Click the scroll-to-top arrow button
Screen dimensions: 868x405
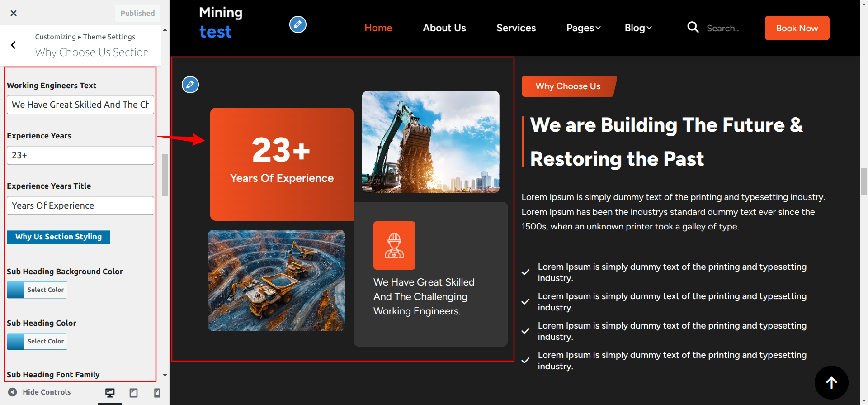[x=831, y=383]
